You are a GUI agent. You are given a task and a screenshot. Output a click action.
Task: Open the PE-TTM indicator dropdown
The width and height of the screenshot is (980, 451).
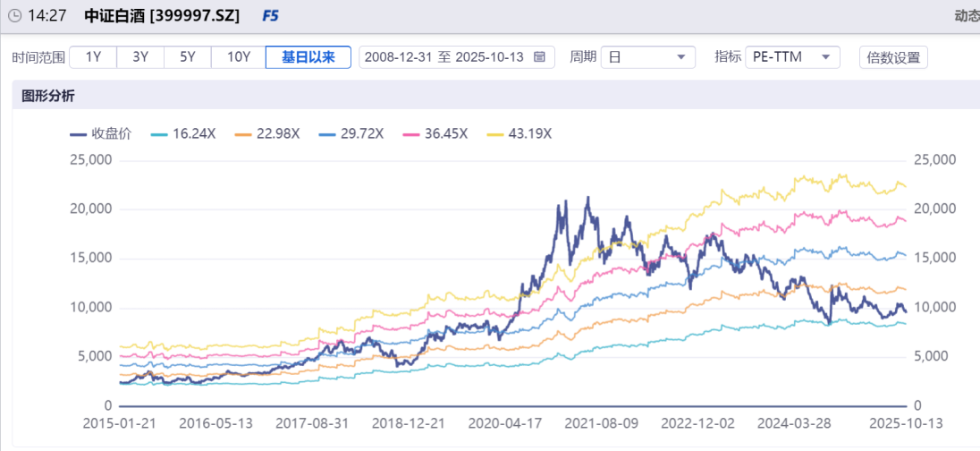coord(792,57)
